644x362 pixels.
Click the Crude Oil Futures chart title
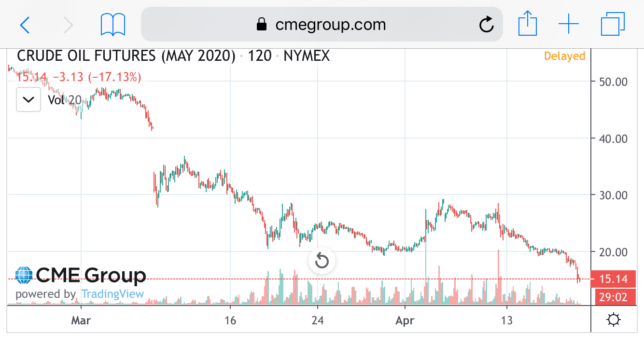pyautogui.click(x=126, y=56)
